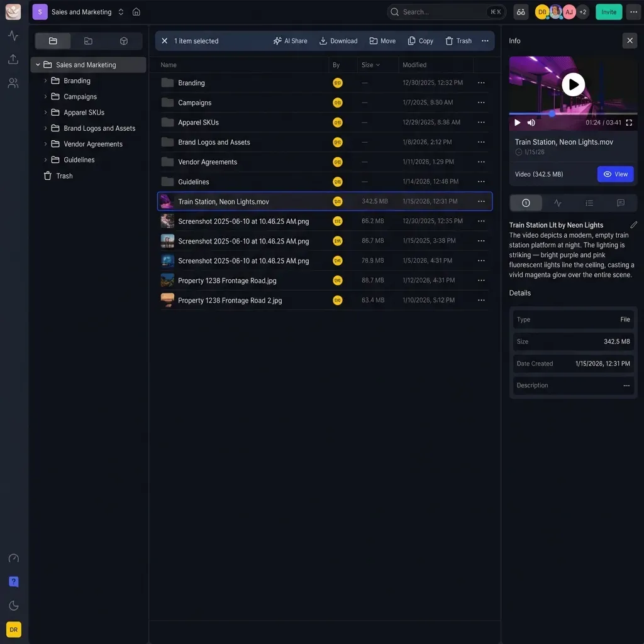
Task: Open the metadata list tab in Info panel
Action: 589,203
